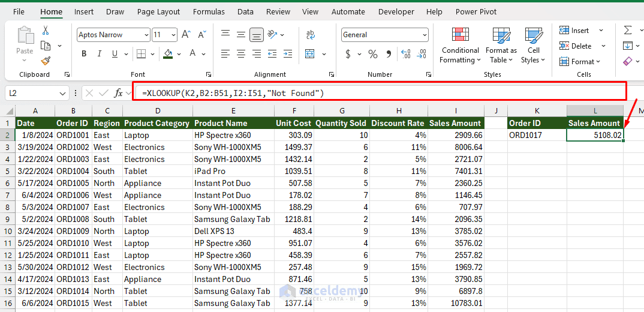Click the Insert cells button
Image resolution: width=644 pixels, height=312 pixels.
[x=574, y=31]
